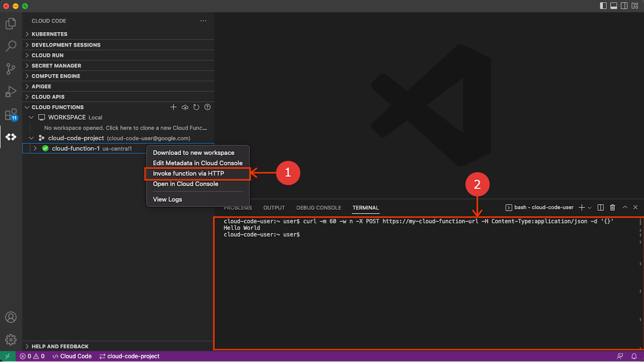Click the terminal prompt input line
The height and width of the screenshot is (362, 644).
tap(262, 234)
